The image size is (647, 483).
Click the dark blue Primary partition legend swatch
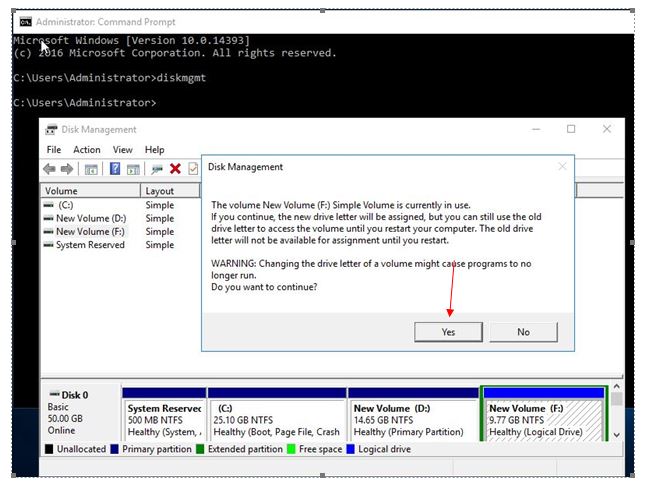pos(115,449)
